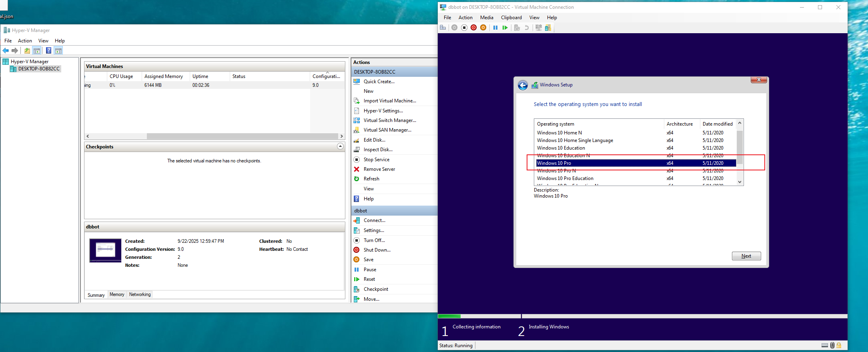Click Quick Create in Actions pane
Screen dimensions: 868x352
point(379,82)
